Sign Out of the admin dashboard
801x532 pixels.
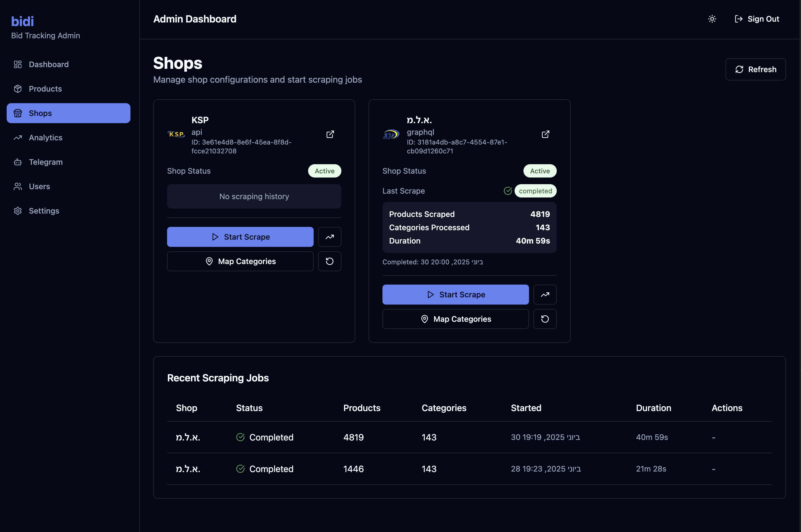[757, 19]
